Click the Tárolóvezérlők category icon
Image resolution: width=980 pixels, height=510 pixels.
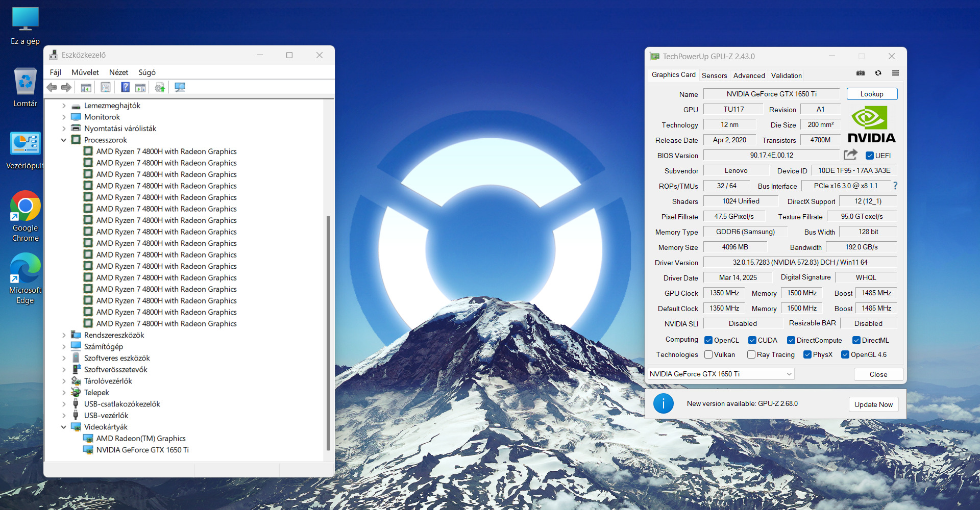[x=76, y=380]
